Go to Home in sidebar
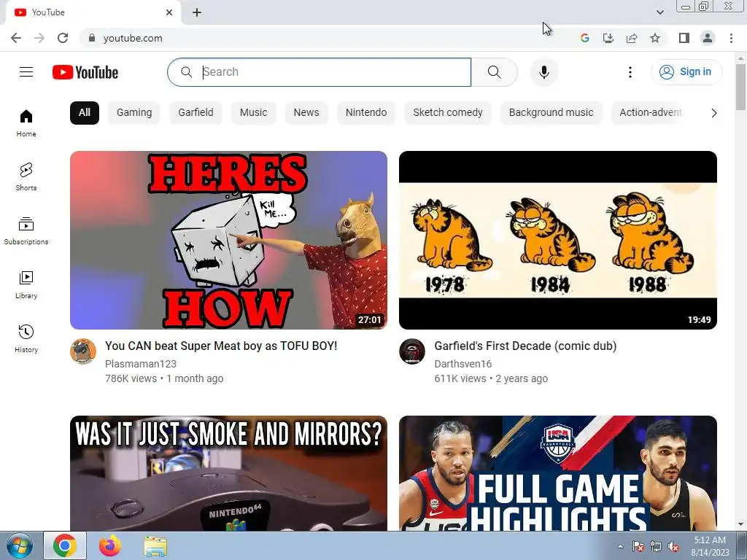747x560 pixels. pyautogui.click(x=26, y=123)
